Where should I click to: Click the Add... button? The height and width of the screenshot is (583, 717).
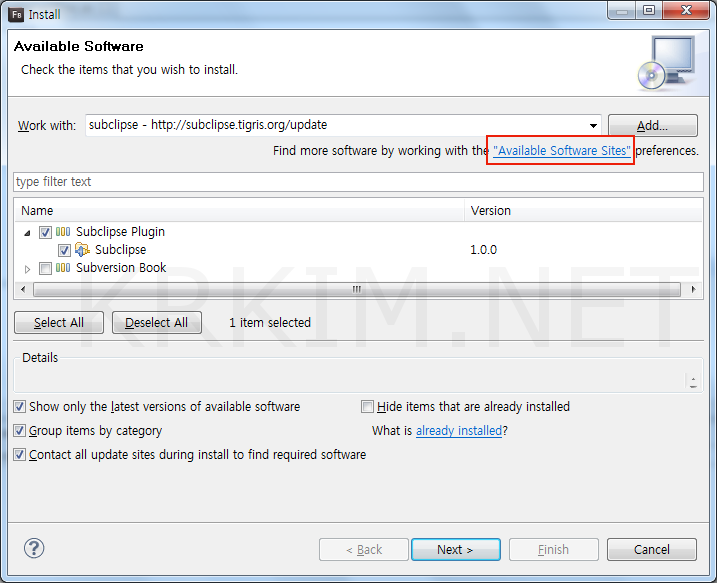653,125
